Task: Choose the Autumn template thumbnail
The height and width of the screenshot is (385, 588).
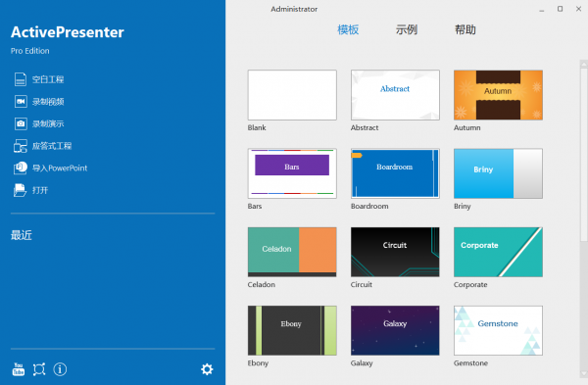Action: click(x=498, y=95)
